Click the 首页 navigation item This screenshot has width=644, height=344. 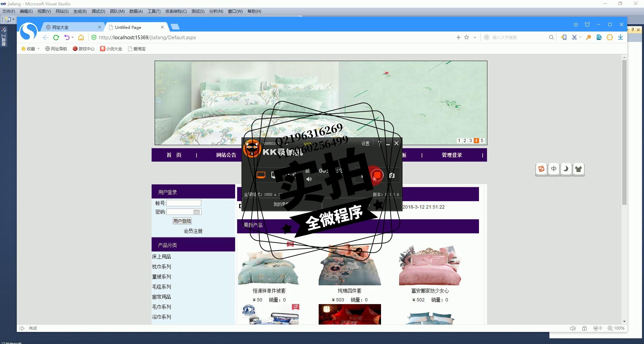174,155
